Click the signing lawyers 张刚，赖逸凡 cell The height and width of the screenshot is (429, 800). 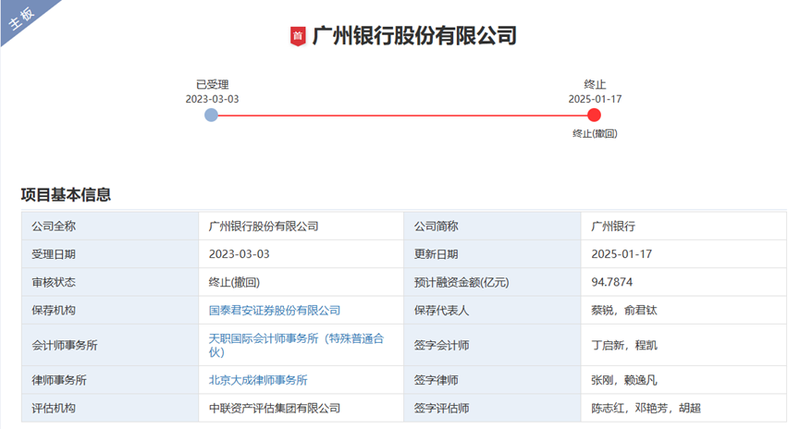[625, 380]
